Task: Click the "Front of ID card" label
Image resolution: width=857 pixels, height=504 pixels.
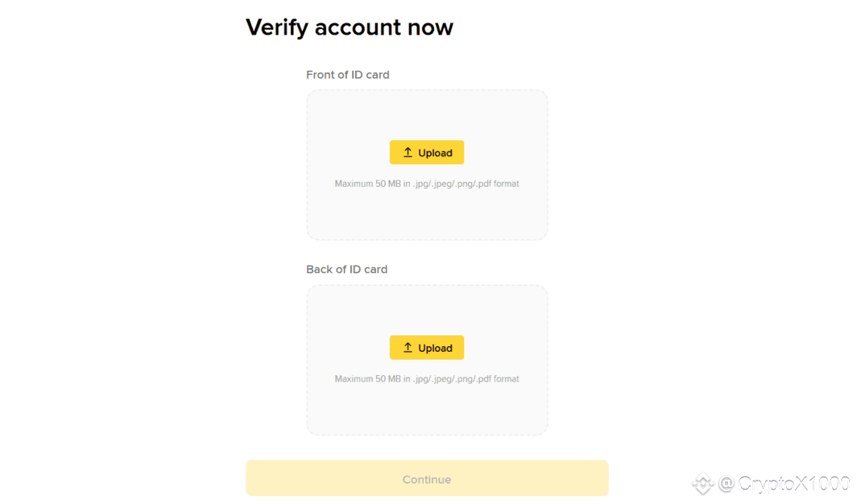Action: coord(348,75)
